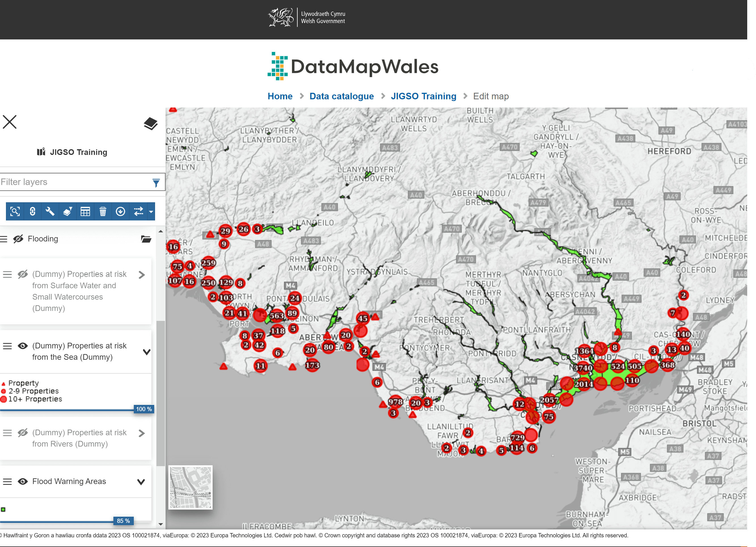Click drag handle of the Rivers layer
756x547 pixels.
[7, 433]
